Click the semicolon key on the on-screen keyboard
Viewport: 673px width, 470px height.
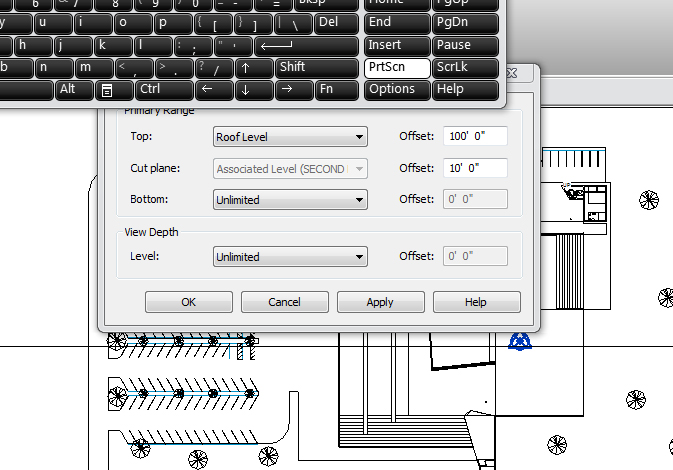[194, 45]
